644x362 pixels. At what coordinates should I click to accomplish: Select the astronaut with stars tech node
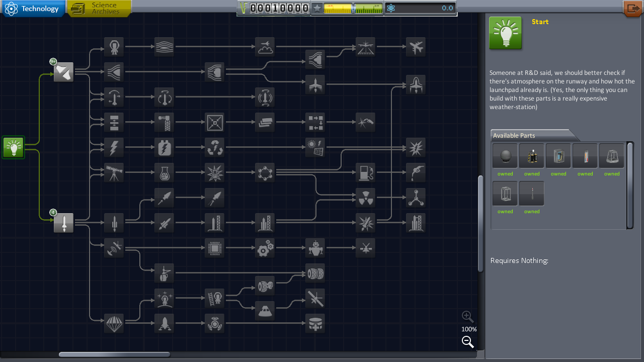[x=164, y=298]
